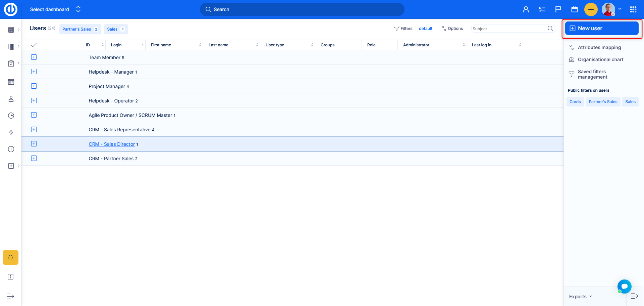Open Organisational chart from side panel
The height and width of the screenshot is (306, 644).
tap(600, 59)
